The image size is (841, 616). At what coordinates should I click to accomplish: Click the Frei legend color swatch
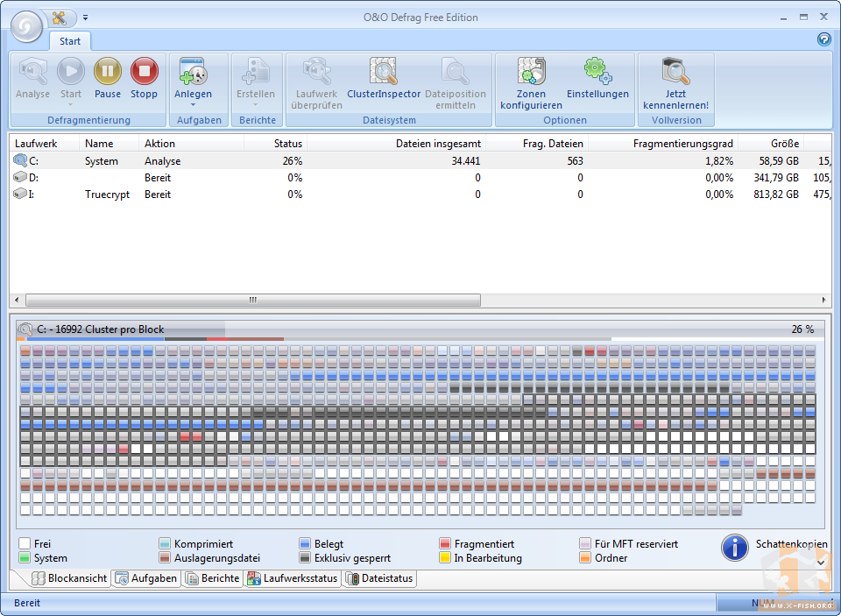point(25,543)
